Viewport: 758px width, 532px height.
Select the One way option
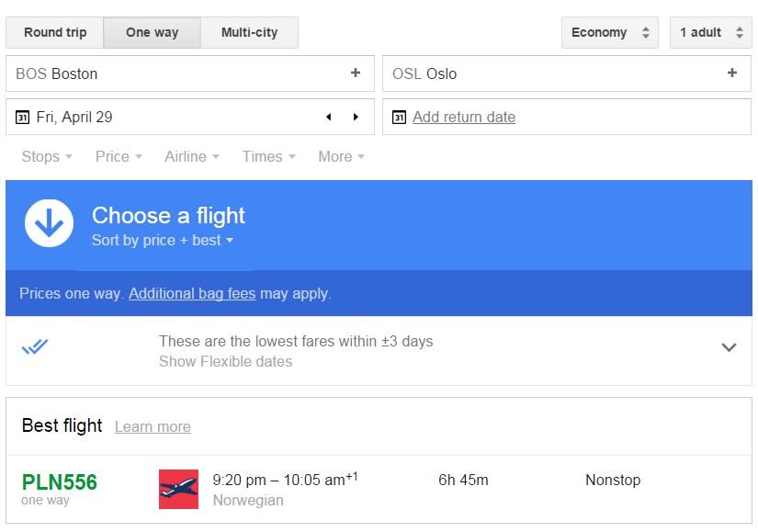(x=152, y=32)
